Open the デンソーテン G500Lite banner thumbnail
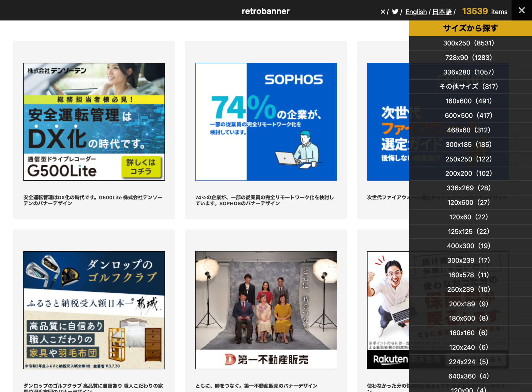Screen dimensions: 532x392 point(94,122)
